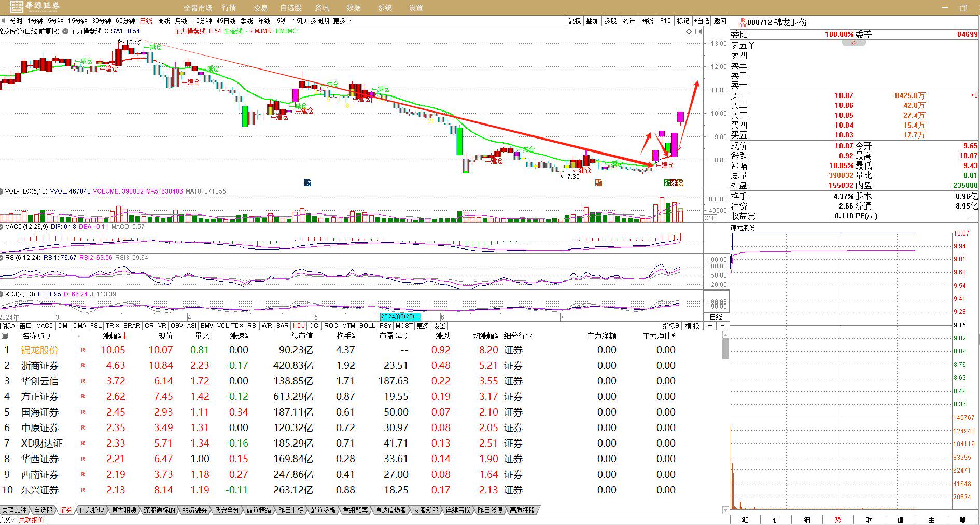Toggle the round arrow beside 主力操盘线JX indicator
Screen dimensions: 980x525
pyautogui.click(x=65, y=31)
